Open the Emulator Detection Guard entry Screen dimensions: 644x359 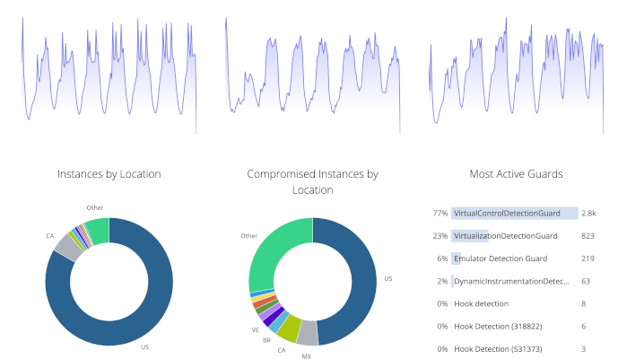click(x=514, y=258)
